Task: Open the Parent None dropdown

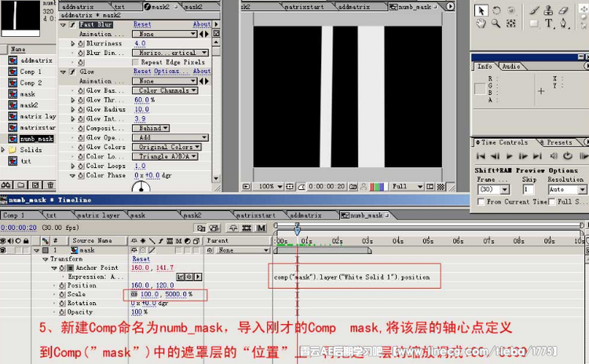Action: [x=243, y=250]
